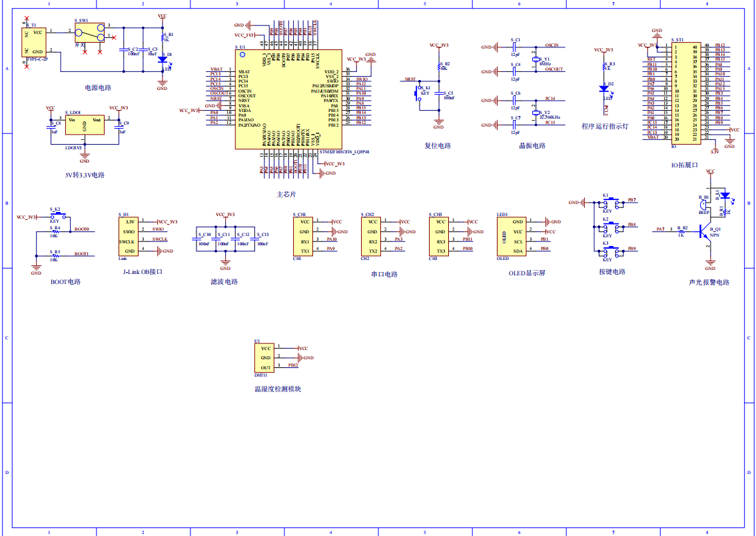Click the STM32F103C8T6_LQFP48 part name text
The image size is (756, 536).
pos(343,152)
